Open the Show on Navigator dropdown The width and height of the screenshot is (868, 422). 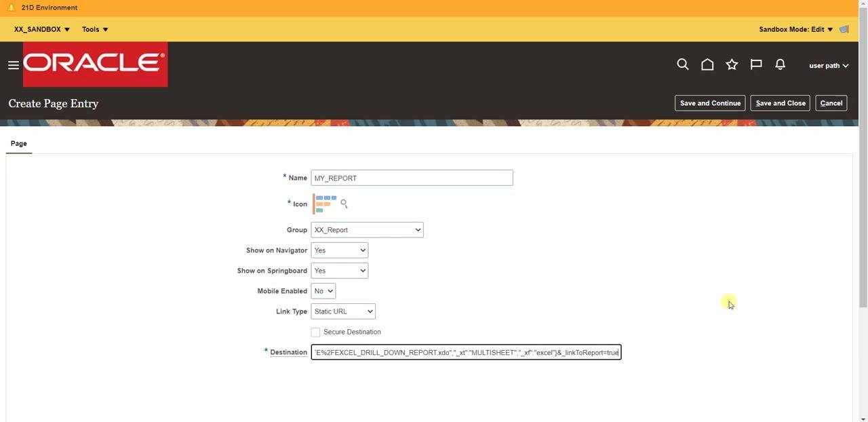(x=339, y=250)
